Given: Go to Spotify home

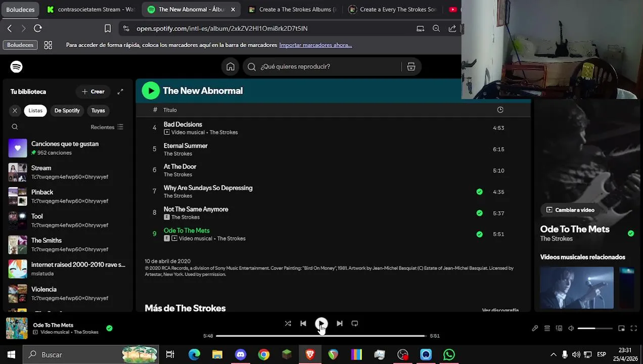Looking at the screenshot, I should coord(231,67).
